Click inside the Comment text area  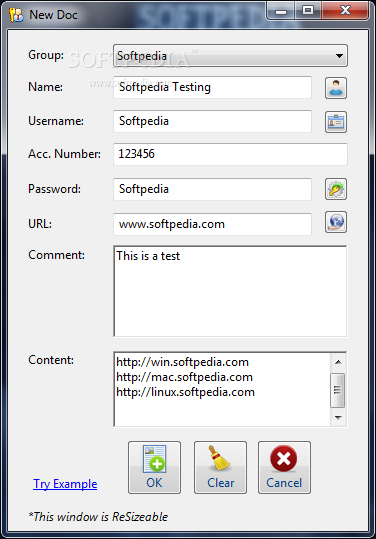230,291
